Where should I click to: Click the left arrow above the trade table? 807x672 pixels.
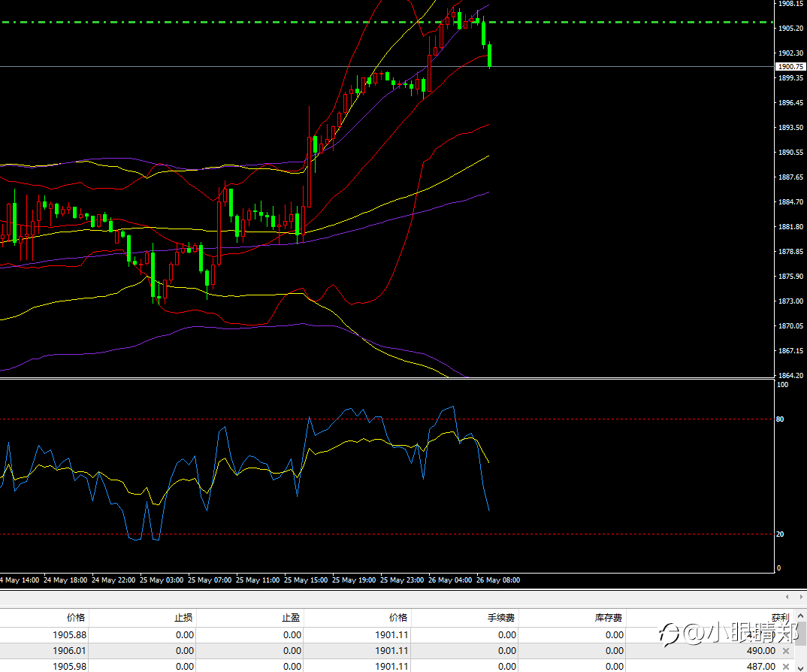(x=787, y=597)
